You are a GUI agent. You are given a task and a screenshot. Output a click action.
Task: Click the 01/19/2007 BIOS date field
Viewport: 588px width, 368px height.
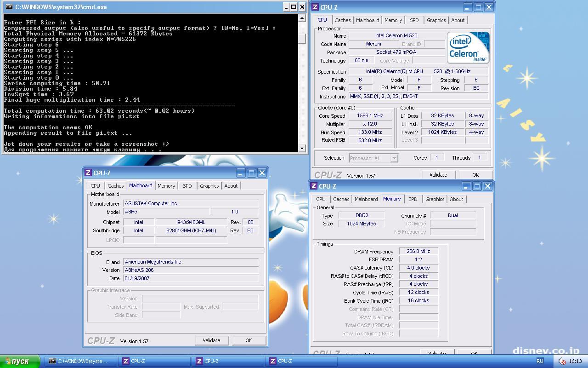click(x=191, y=278)
